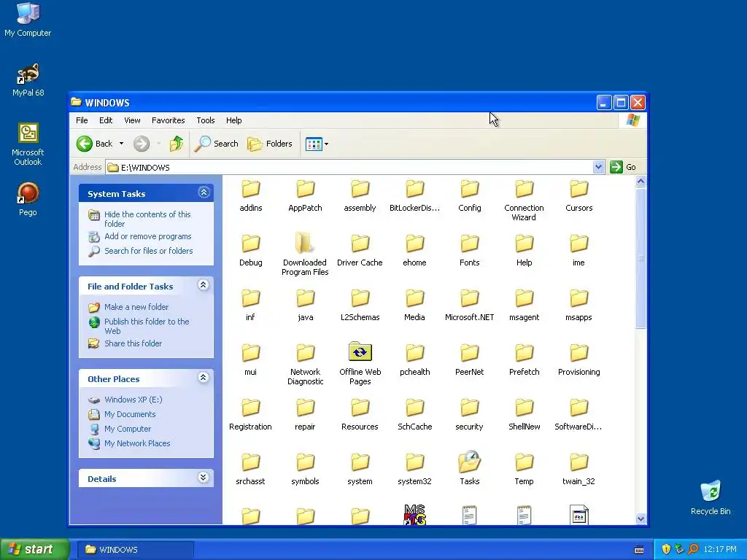Click the scrollbar up arrow
Screen dimensions: 747x560
coord(640,182)
